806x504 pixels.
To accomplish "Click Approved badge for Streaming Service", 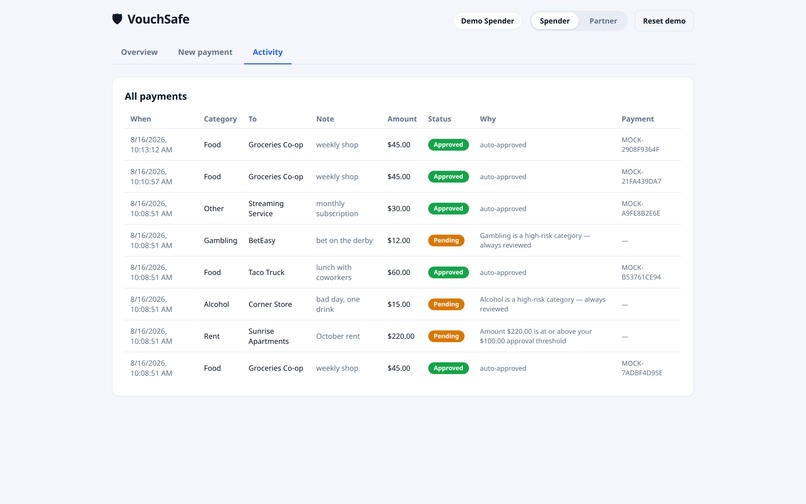I will coord(448,208).
